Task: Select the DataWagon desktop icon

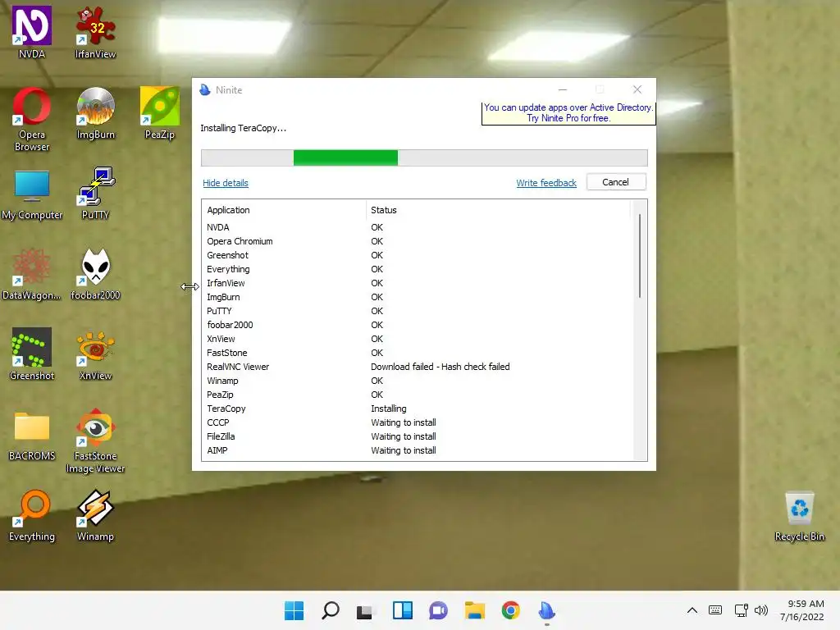Action: point(32,274)
